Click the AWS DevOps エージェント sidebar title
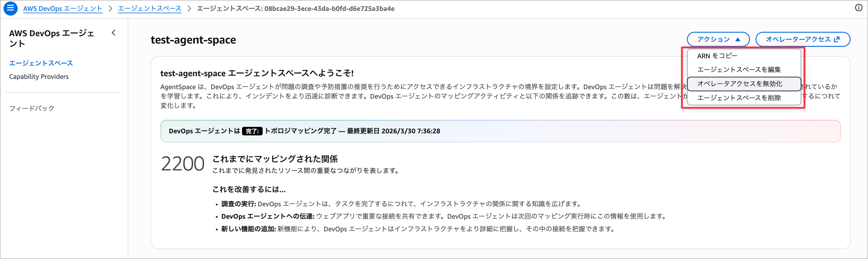This screenshot has height=259, width=868. (52, 38)
